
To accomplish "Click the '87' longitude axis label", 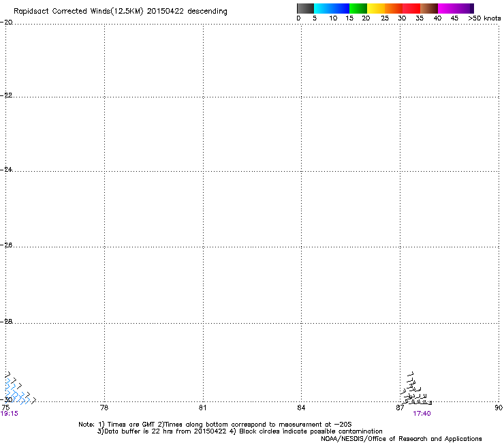I will pos(400,408).
